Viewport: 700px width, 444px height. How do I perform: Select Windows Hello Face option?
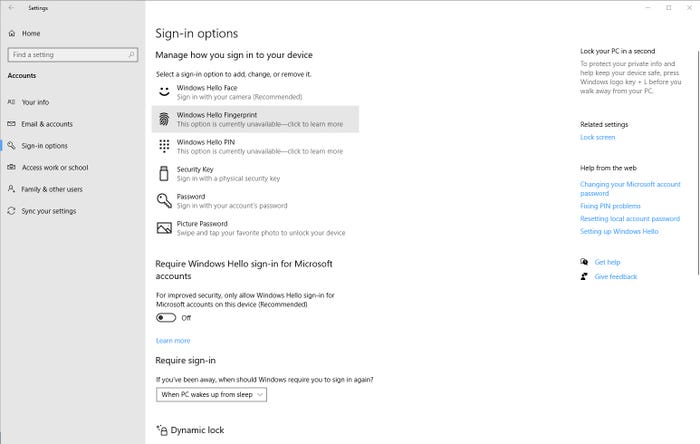pyautogui.click(x=255, y=92)
